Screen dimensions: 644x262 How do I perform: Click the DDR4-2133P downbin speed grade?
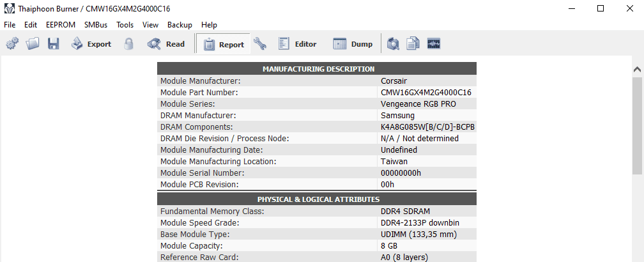420,223
